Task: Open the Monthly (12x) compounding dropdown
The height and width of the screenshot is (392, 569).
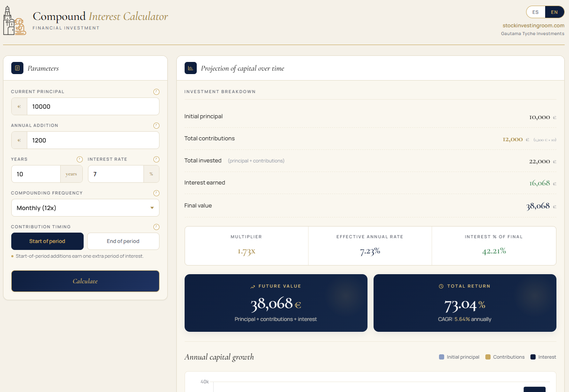Action: click(x=85, y=208)
